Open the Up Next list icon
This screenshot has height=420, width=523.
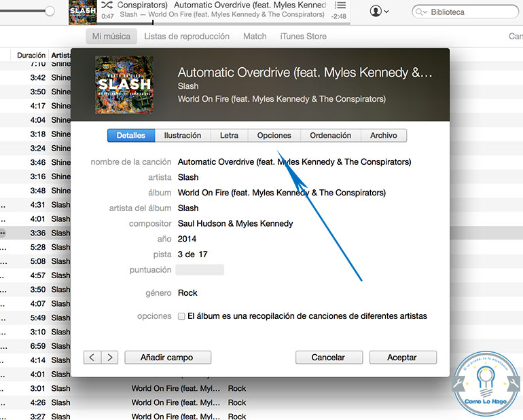pos(340,5)
